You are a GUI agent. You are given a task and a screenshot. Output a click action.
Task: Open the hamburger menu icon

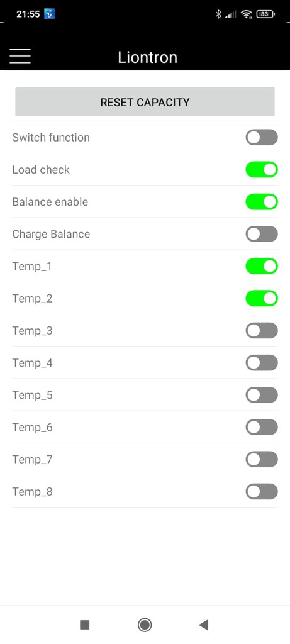point(20,56)
